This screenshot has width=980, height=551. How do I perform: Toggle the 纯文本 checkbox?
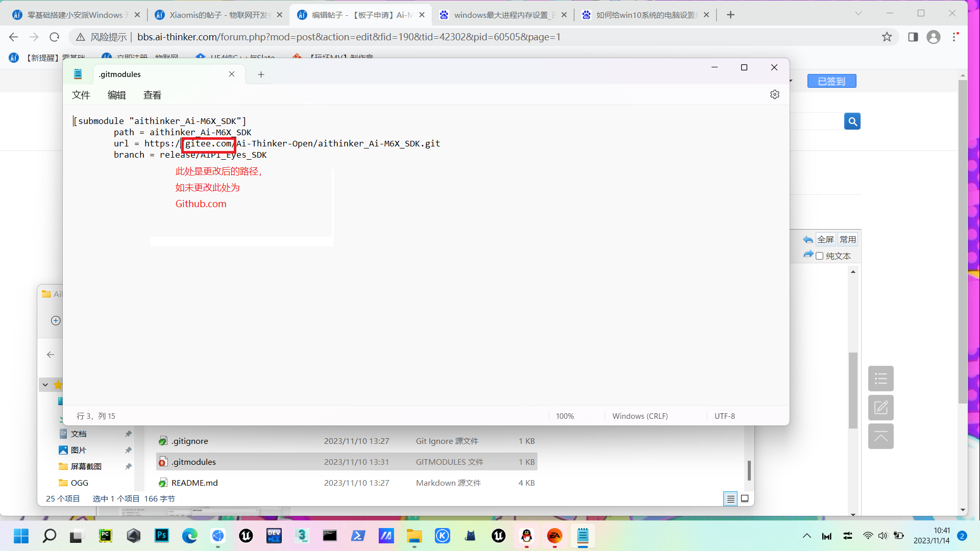[819, 256]
